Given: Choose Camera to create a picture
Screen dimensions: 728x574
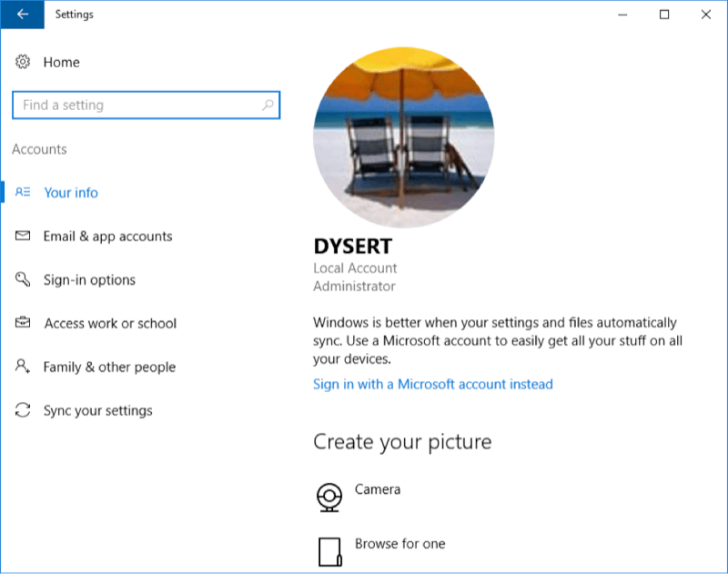Looking at the screenshot, I should tap(378, 489).
